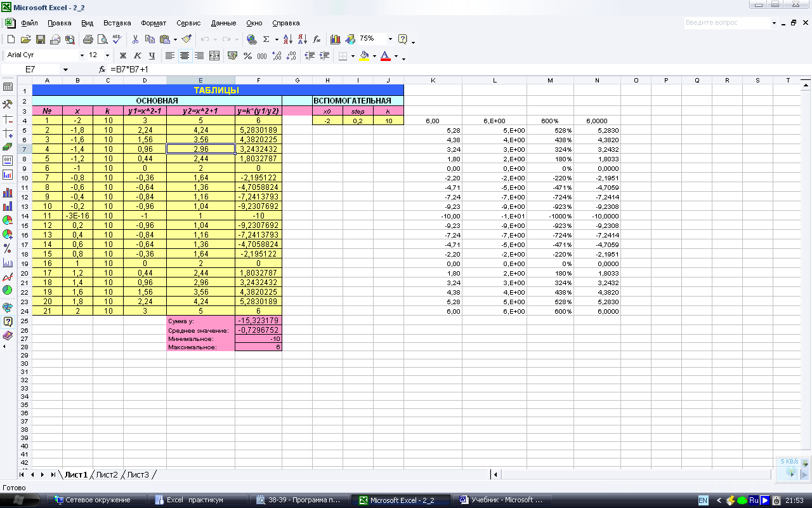Apply currency format

(232, 56)
